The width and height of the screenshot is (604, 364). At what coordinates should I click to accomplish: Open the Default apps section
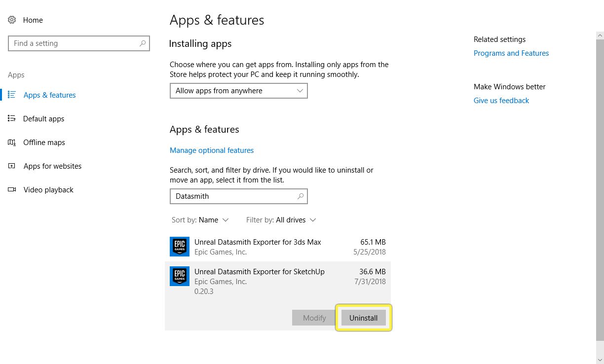[43, 119]
